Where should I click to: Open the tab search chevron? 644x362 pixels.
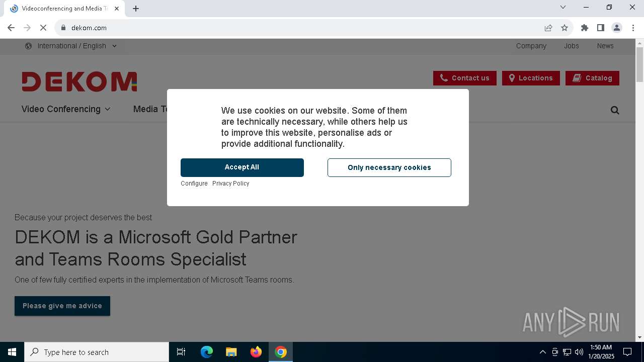pyautogui.click(x=563, y=7)
